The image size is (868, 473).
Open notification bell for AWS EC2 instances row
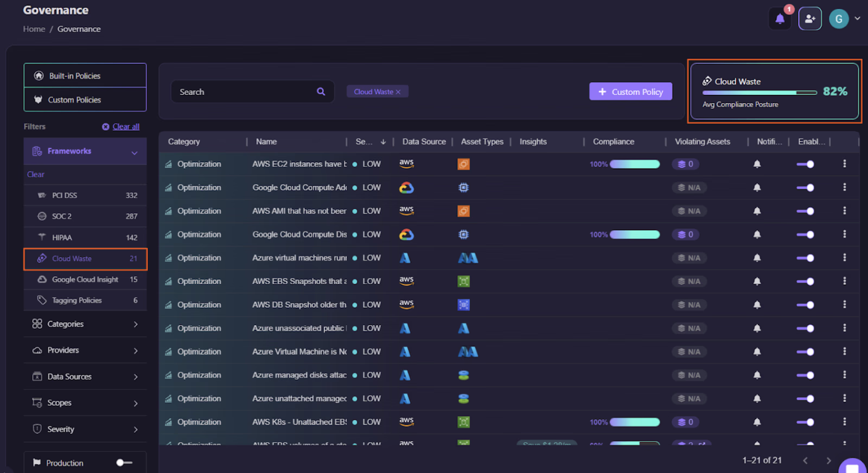(757, 164)
